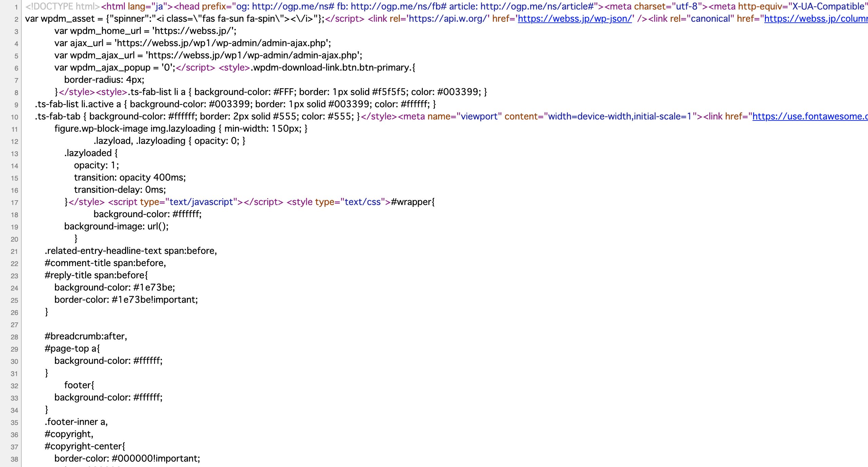This screenshot has height=467, width=868.
Task: Click the '#copyright,' text
Action: 69,434
